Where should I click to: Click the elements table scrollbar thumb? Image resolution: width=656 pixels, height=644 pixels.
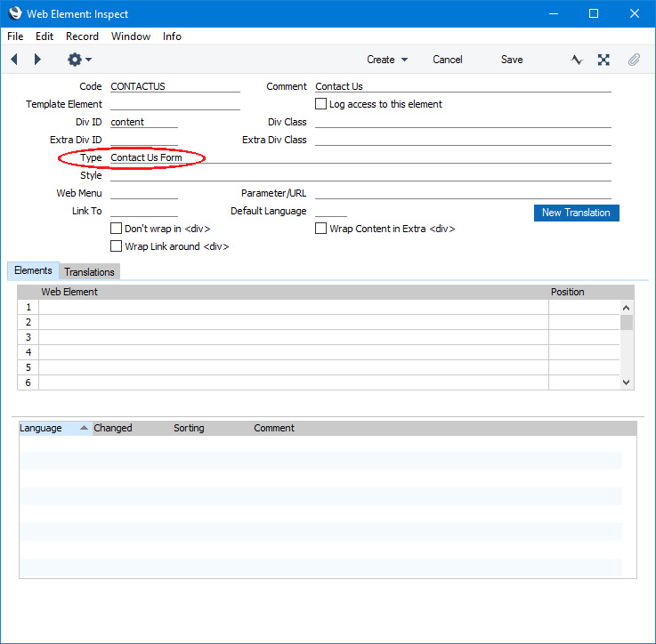[627, 322]
